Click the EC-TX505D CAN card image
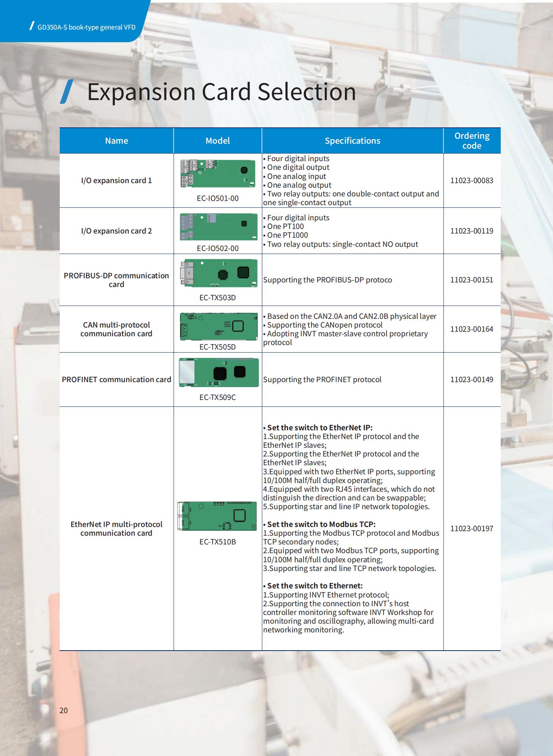The height and width of the screenshot is (756, 553). (x=218, y=326)
